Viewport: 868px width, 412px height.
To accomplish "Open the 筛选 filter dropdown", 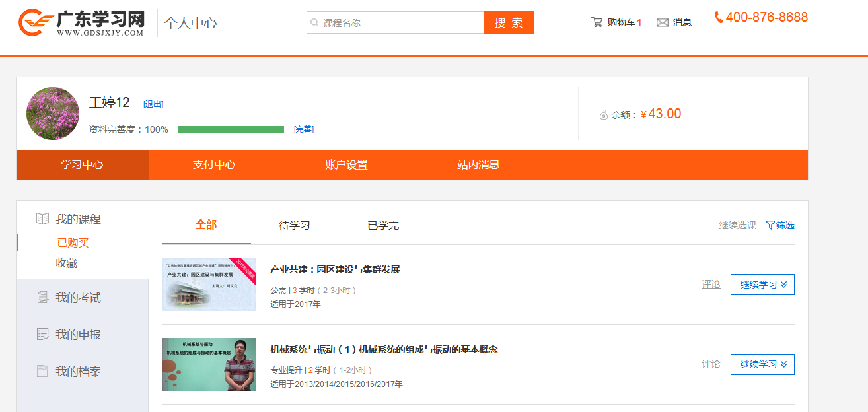I will (780, 225).
